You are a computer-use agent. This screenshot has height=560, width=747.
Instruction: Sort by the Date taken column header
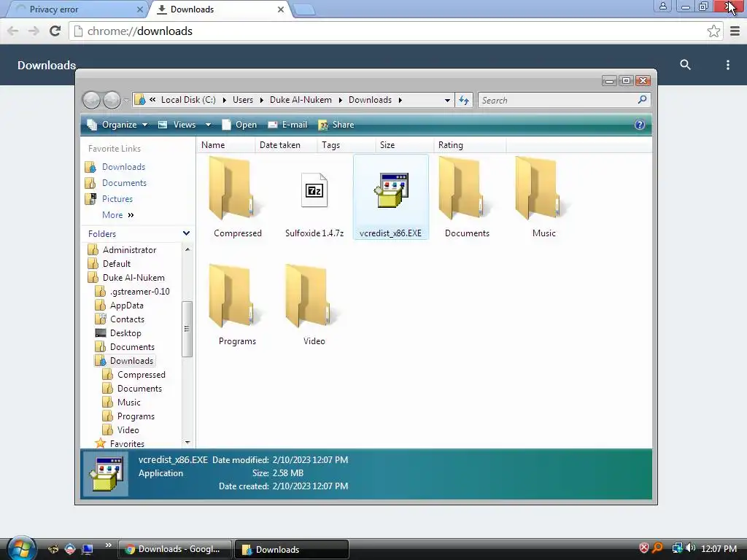pos(286,145)
